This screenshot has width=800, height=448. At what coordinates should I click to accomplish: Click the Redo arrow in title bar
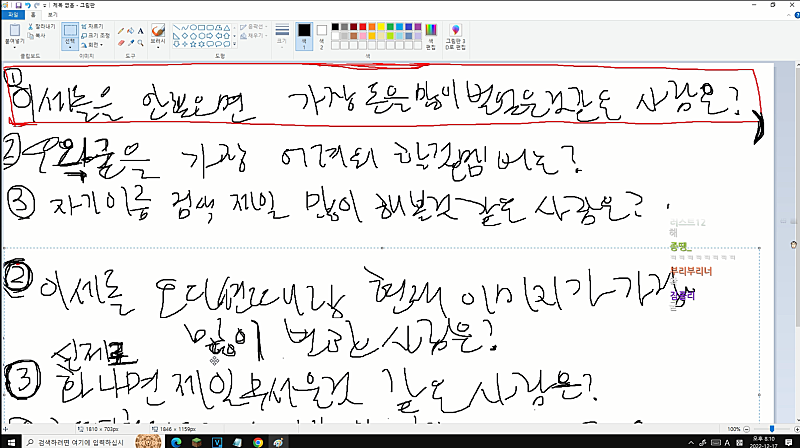tap(36, 5)
